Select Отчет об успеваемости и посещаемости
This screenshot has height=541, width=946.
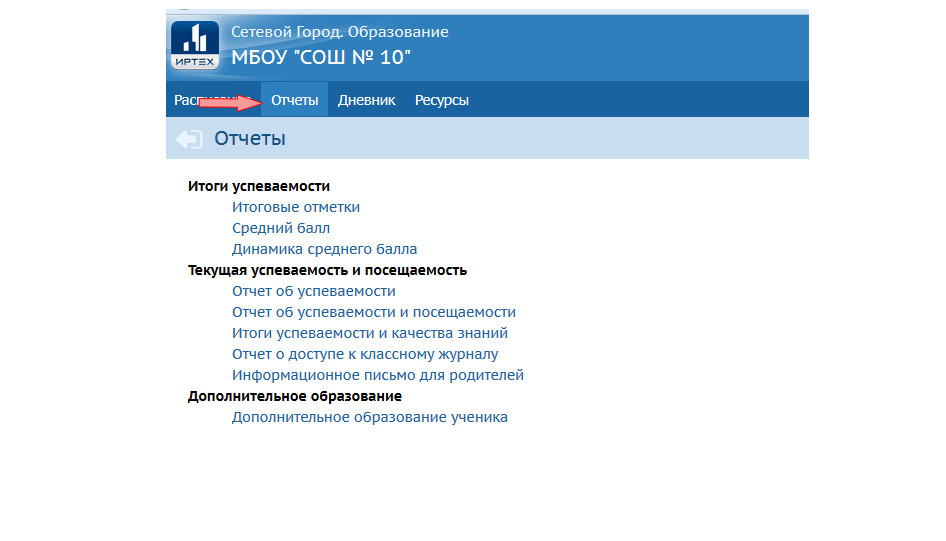pos(373,312)
